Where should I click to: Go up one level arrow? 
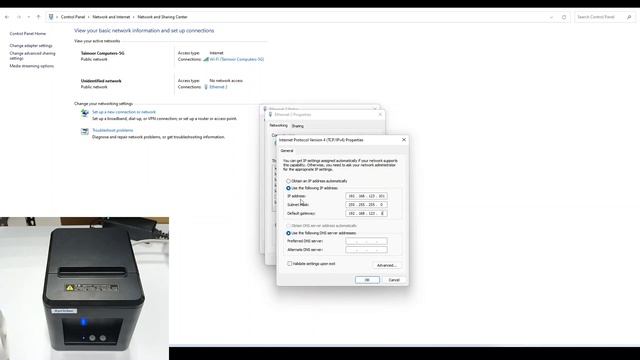38,17
